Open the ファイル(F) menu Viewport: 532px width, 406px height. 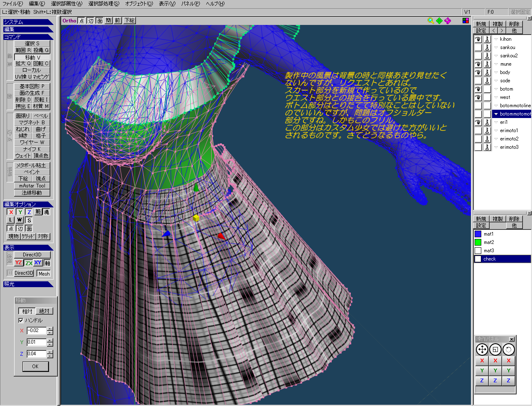[12, 4]
